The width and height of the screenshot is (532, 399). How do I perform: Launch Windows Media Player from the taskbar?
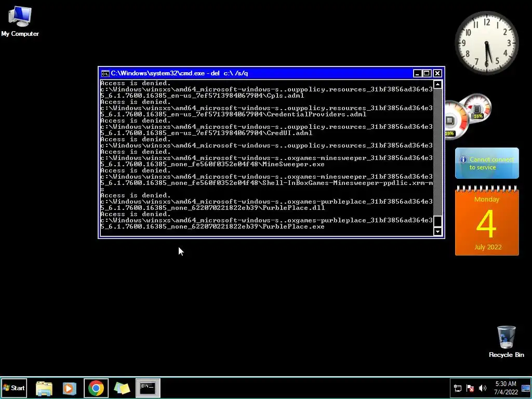(x=70, y=388)
